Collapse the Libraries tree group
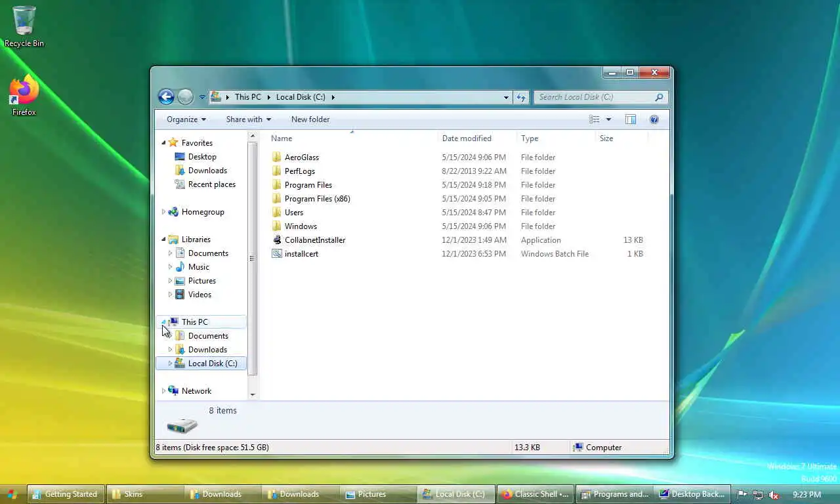 [x=164, y=240]
